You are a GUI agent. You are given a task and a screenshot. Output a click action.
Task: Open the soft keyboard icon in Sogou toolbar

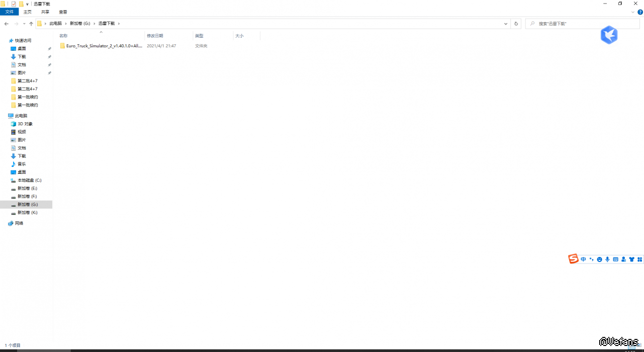click(x=615, y=259)
